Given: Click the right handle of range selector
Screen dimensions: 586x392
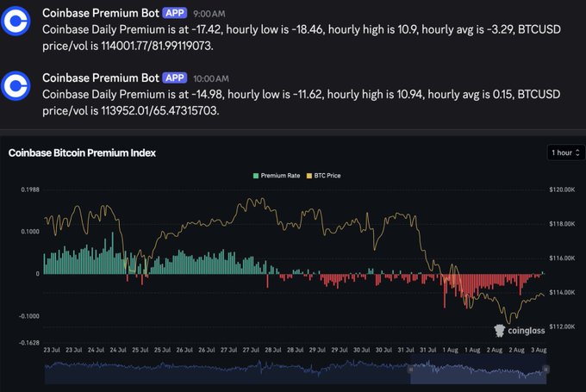Looking at the screenshot, I should (x=546, y=370).
